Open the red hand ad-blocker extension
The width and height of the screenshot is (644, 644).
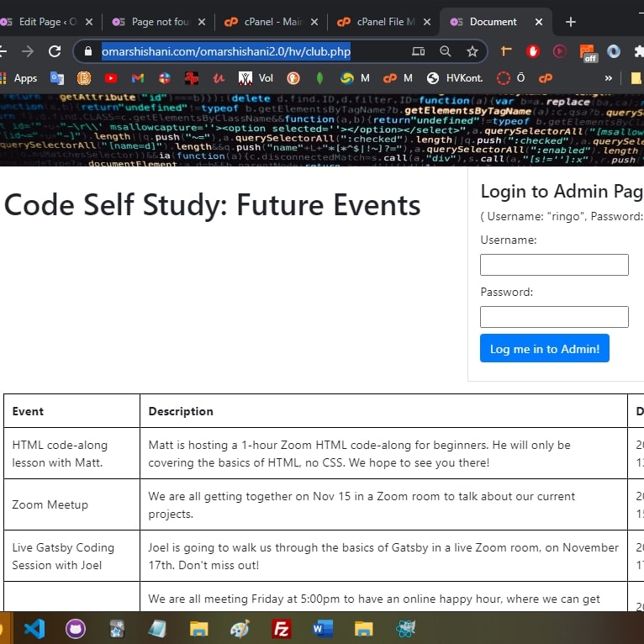[533, 51]
